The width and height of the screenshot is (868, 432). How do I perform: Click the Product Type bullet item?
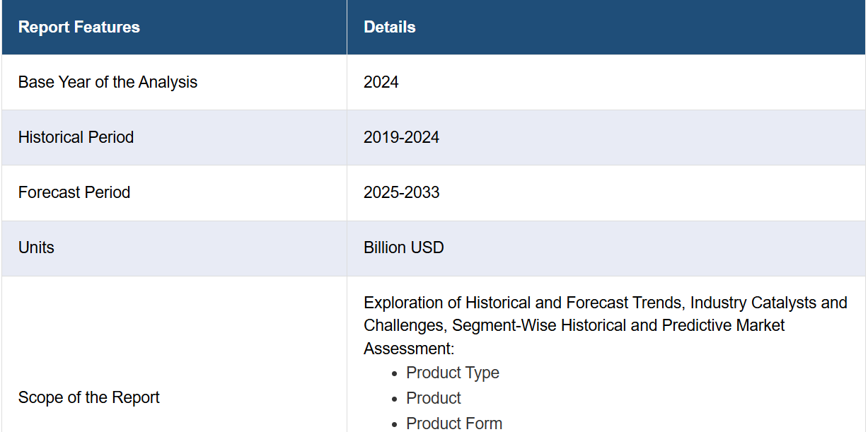(x=453, y=373)
